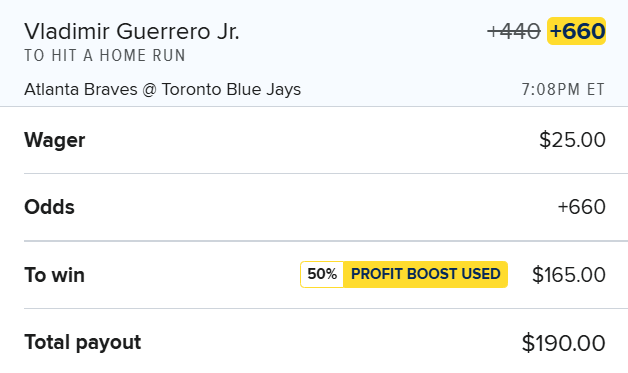Click the +660 value in Odds row
628x373 pixels.
point(581,207)
